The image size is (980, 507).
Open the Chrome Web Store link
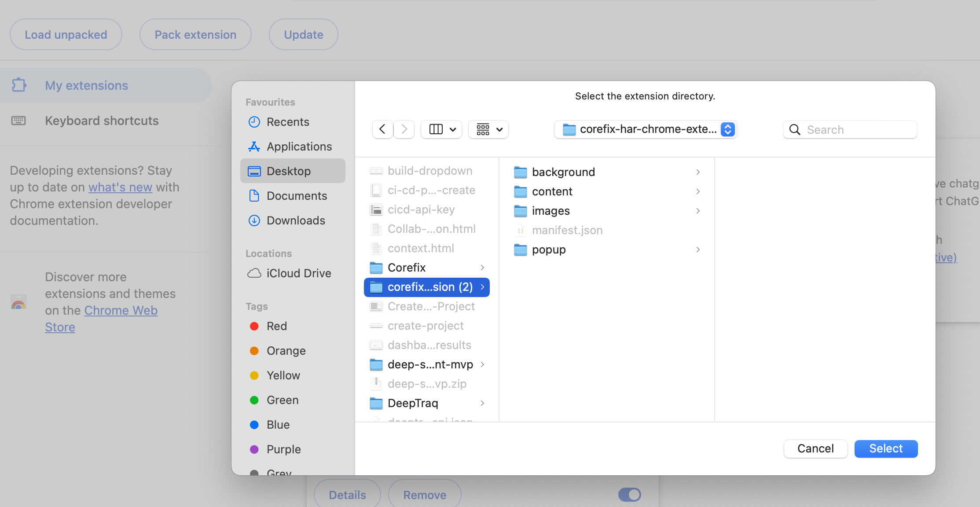click(x=101, y=319)
